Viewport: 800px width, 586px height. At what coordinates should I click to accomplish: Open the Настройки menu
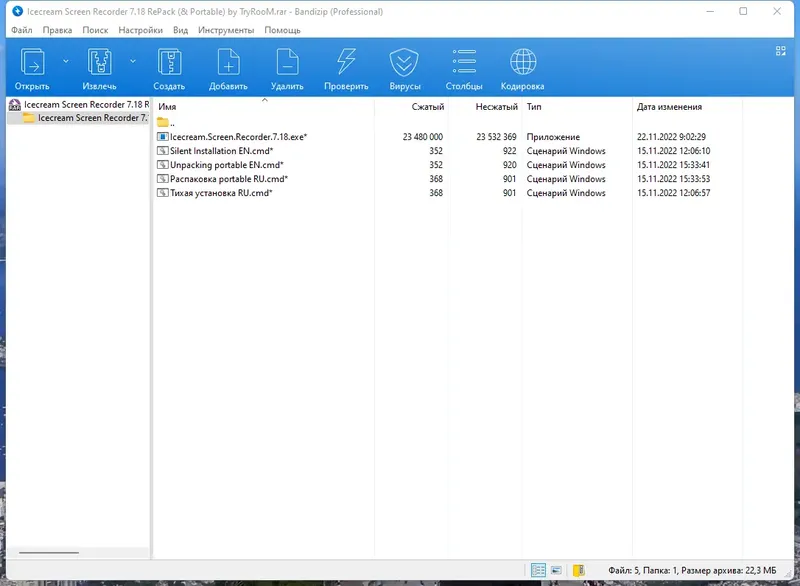140,30
